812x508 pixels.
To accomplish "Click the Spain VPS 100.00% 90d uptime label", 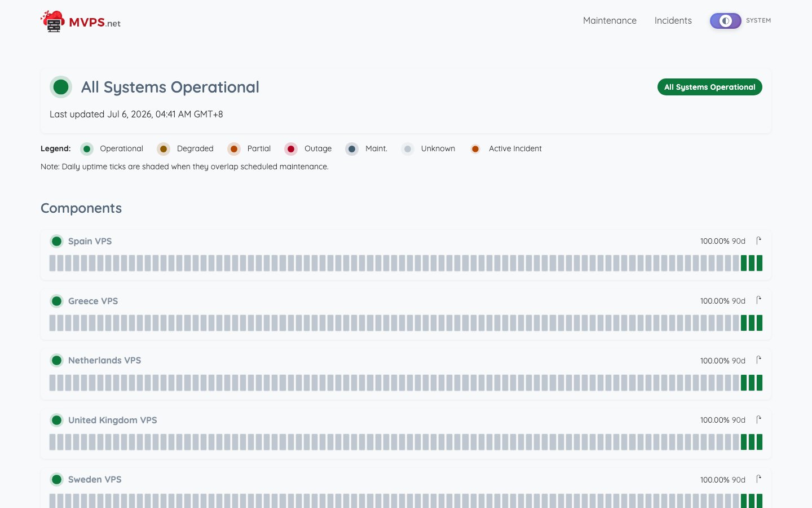I will [x=722, y=241].
